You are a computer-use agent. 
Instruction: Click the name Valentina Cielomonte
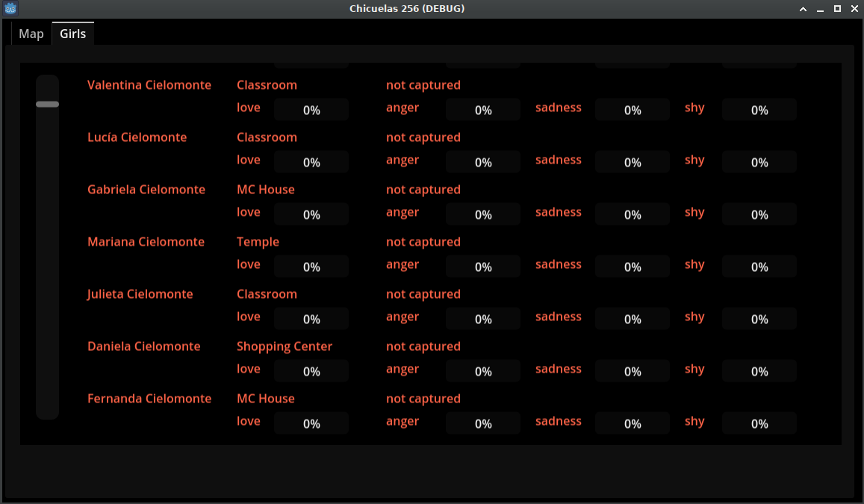pos(149,85)
